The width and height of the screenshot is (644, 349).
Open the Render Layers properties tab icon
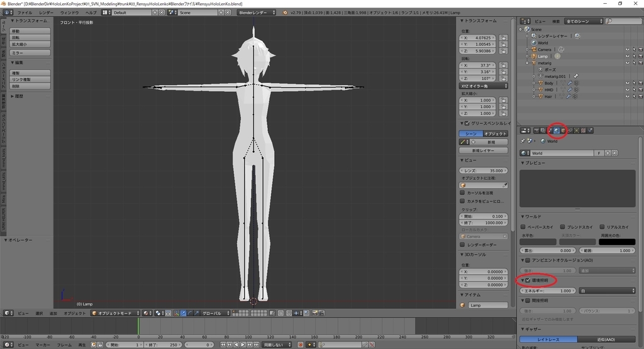coord(543,131)
